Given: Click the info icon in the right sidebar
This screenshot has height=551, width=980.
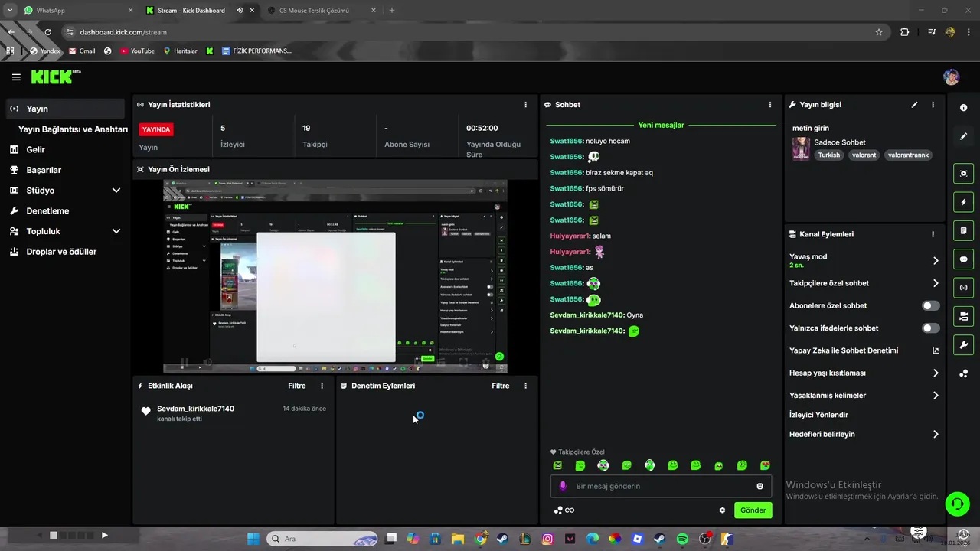Looking at the screenshot, I should 963,108.
